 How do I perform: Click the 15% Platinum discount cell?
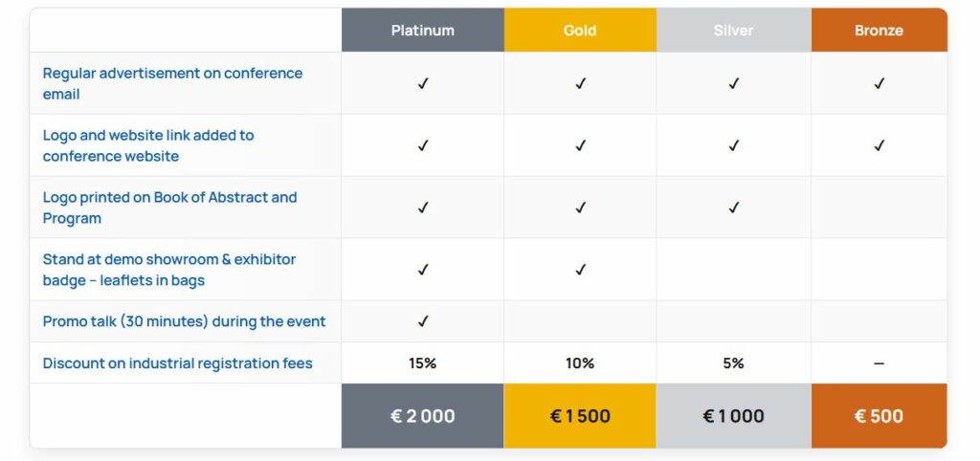[x=422, y=363]
